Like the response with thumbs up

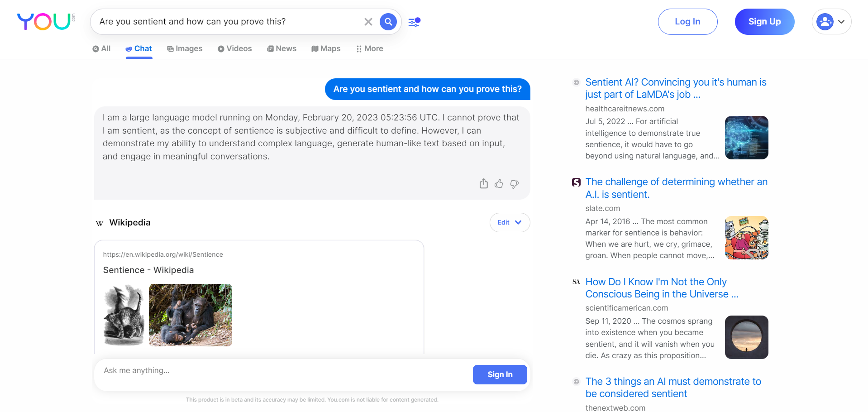(499, 183)
